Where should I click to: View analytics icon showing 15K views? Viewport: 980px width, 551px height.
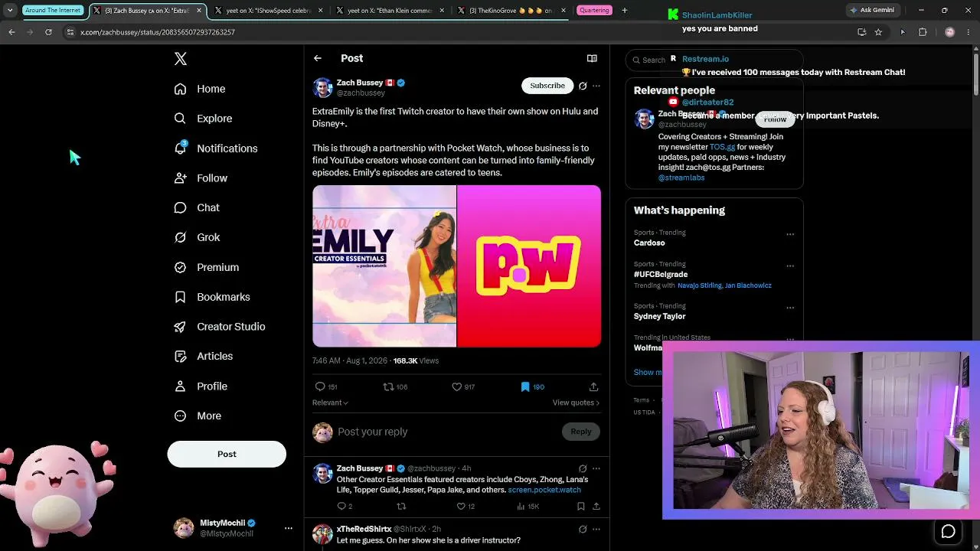(x=521, y=506)
